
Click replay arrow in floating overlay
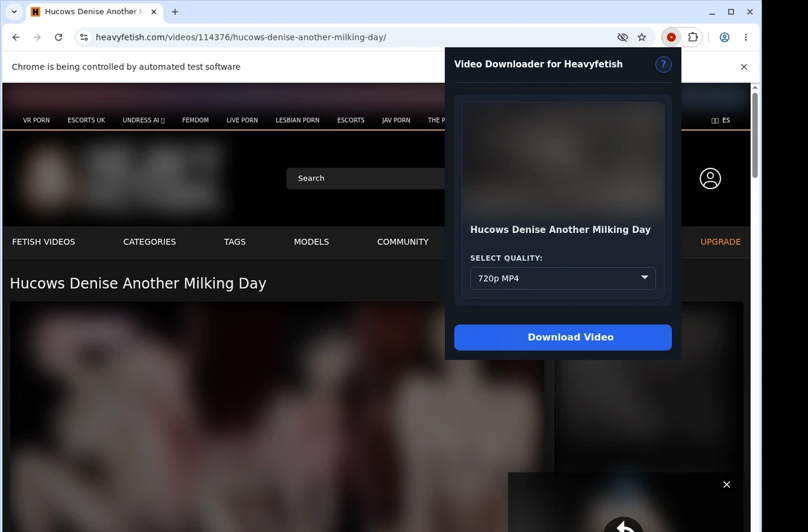tap(623, 525)
